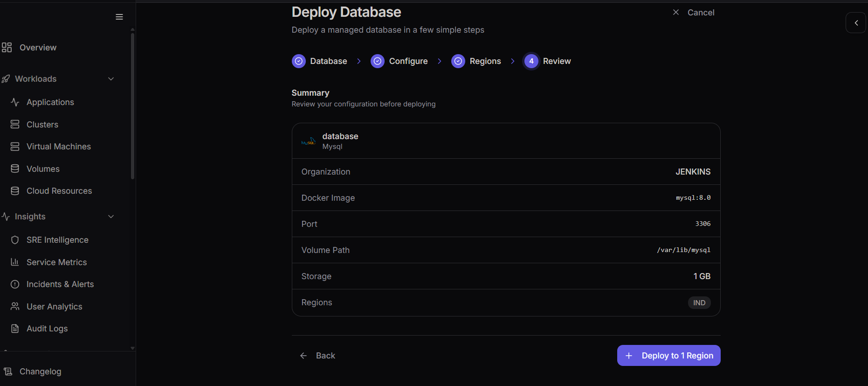Viewport: 868px width, 386px height.
Task: Open the Changelog link
Action: [x=40, y=372]
